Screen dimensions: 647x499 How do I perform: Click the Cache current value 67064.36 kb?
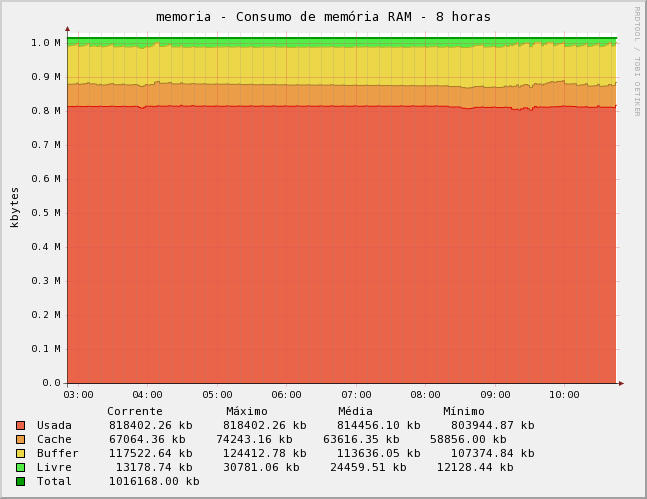click(147, 440)
